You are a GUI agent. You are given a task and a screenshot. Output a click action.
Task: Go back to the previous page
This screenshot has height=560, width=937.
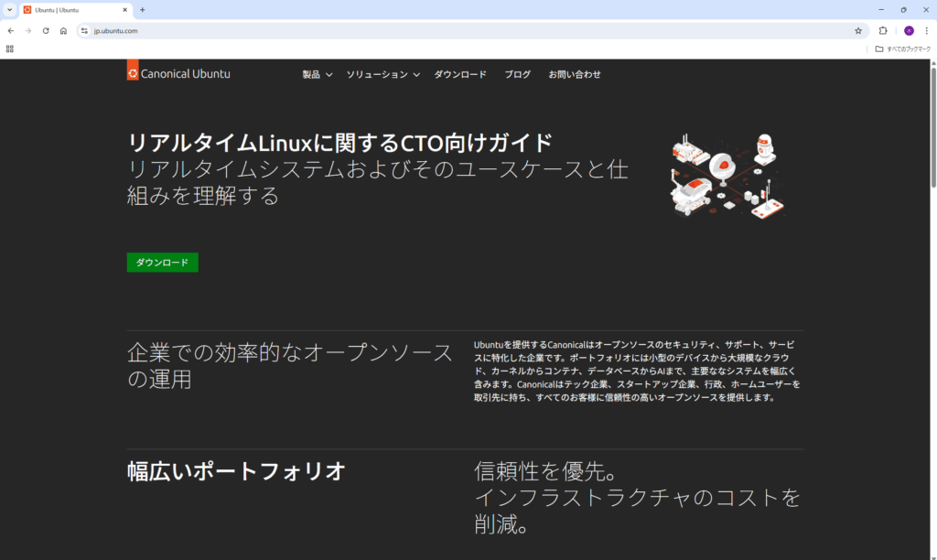(x=10, y=30)
